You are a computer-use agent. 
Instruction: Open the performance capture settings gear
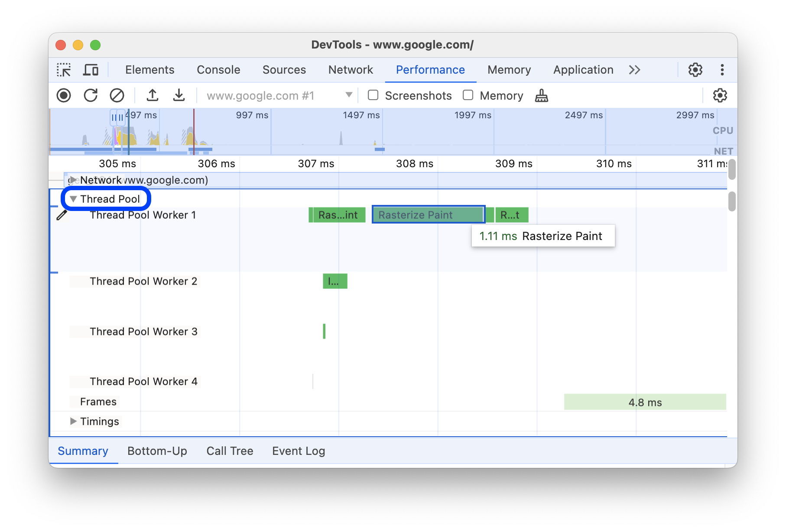(x=720, y=95)
